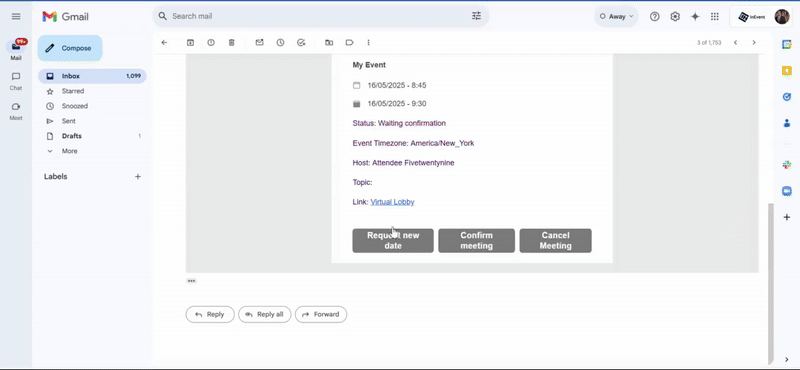Viewport: 800px width, 370px height.
Task: Click the Reply all button
Action: coord(265,314)
